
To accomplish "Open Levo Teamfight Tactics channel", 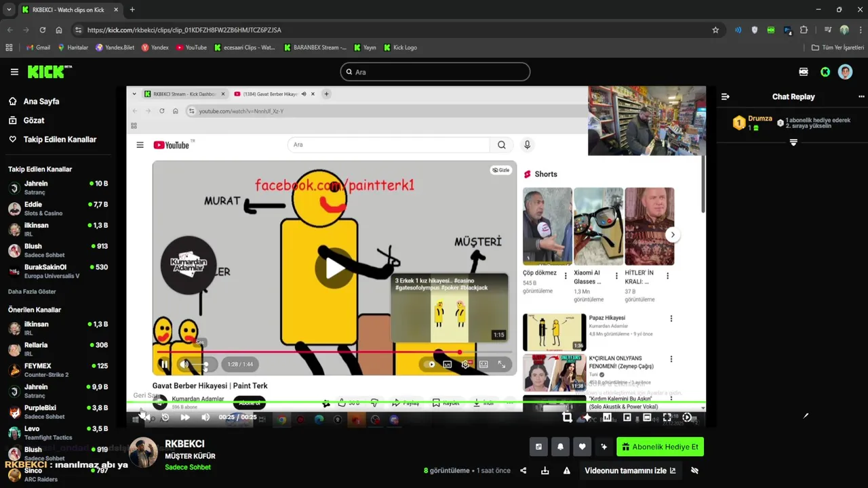I will 60,432.
